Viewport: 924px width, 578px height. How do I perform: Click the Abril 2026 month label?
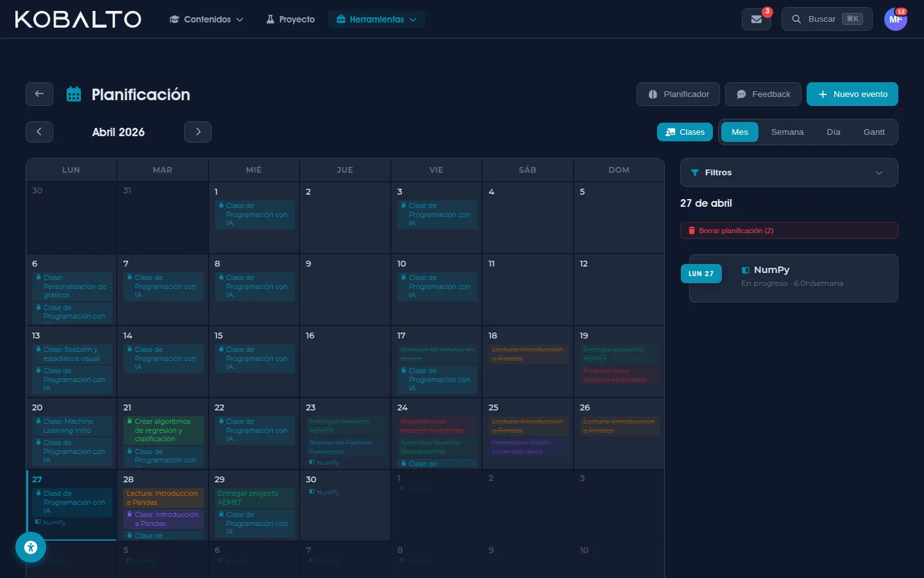click(118, 132)
